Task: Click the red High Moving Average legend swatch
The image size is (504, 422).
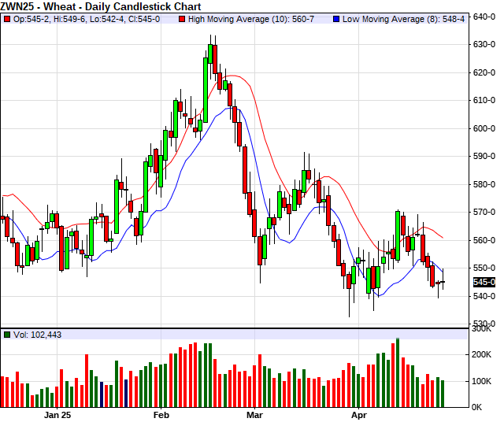Action: tap(182, 17)
